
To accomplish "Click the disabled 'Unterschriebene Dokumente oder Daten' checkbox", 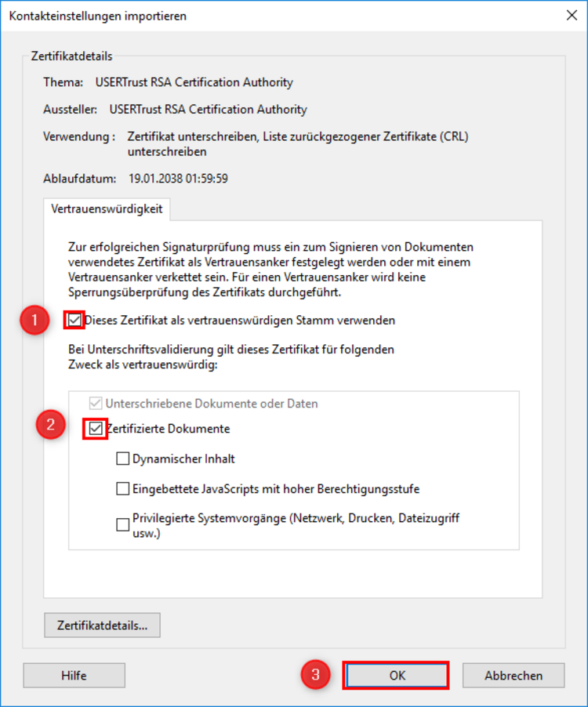I will pos(96,403).
